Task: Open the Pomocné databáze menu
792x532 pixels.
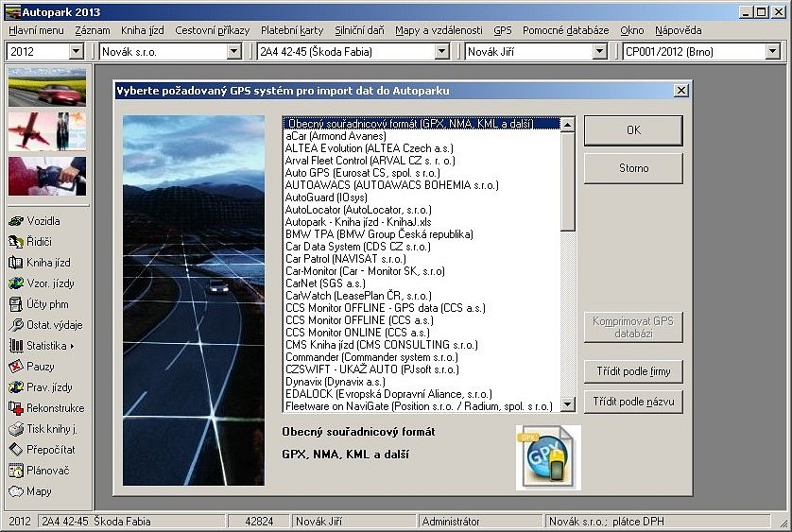Action: (x=566, y=30)
